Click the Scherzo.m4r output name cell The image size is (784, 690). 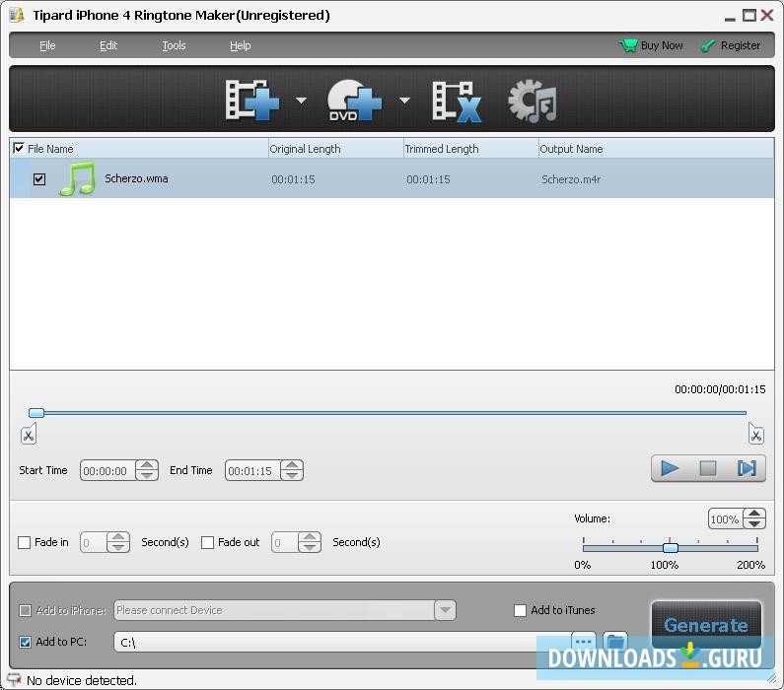(571, 179)
